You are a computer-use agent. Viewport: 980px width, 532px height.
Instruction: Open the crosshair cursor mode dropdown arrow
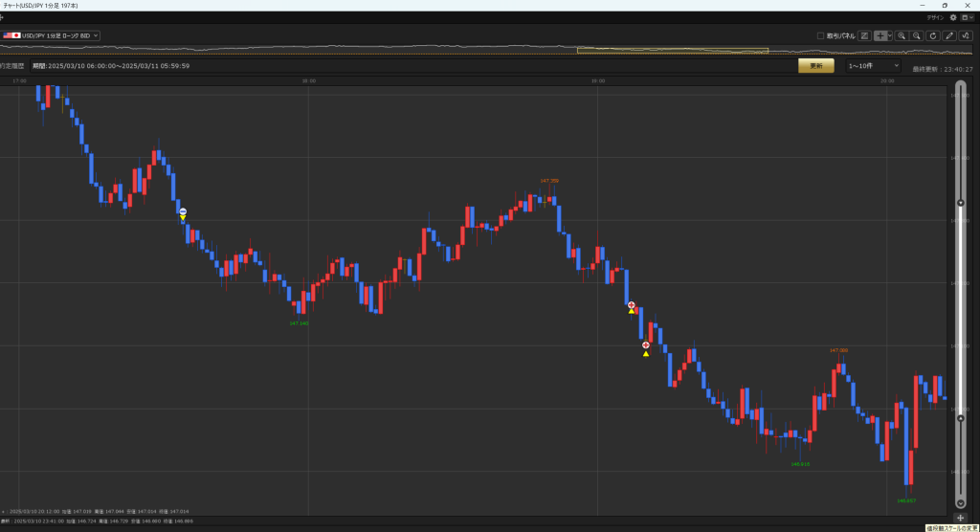[x=890, y=35]
